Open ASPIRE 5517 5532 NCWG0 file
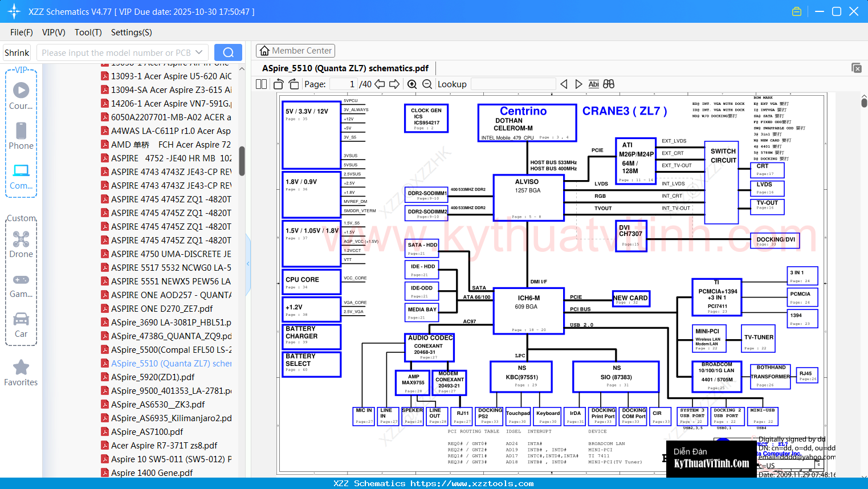The image size is (868, 489). 166,267
